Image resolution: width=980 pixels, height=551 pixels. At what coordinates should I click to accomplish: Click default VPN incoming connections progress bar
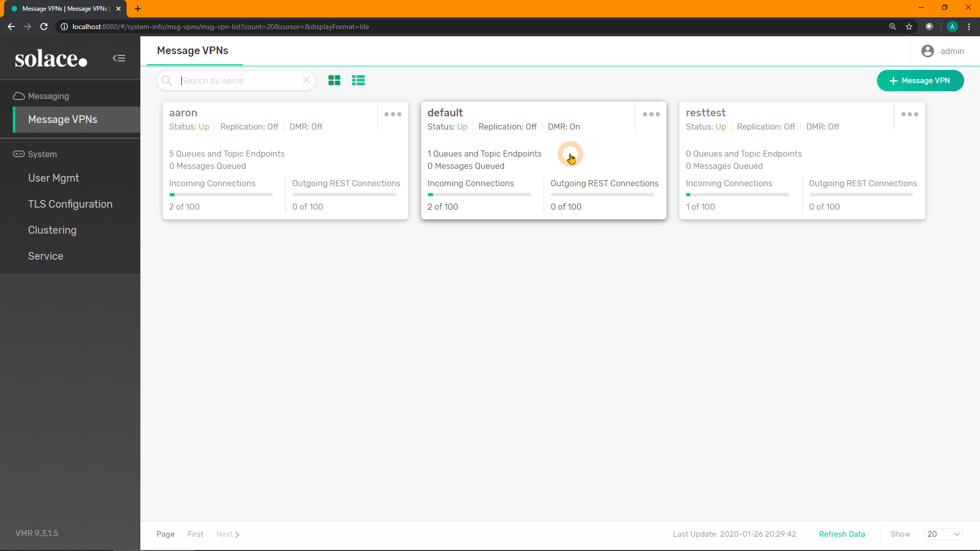coord(479,194)
